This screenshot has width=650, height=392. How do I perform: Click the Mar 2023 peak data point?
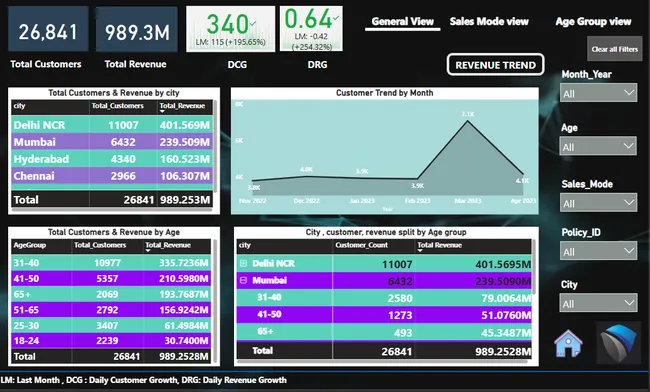468,121
